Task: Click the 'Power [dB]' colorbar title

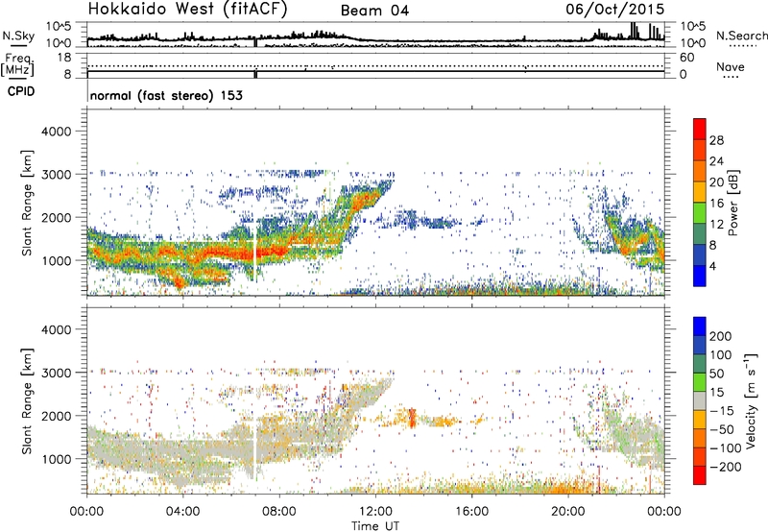Action: coord(733,203)
